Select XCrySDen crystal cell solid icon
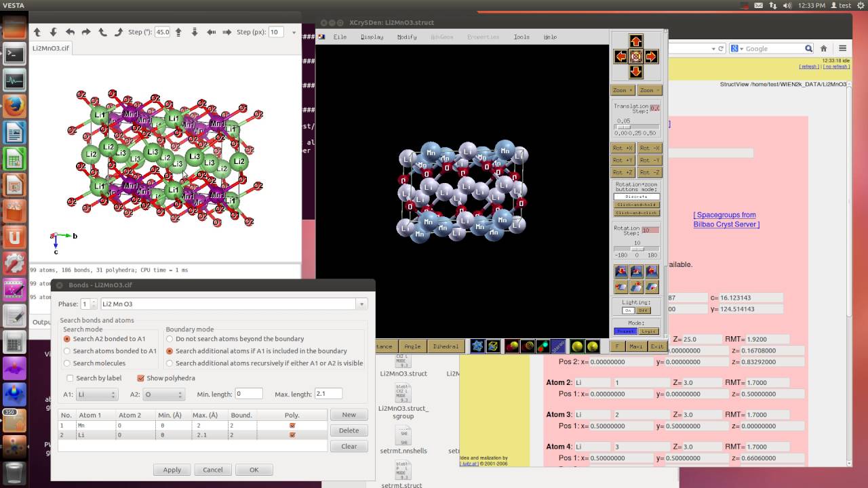This screenshot has width=868, height=488. (x=477, y=346)
